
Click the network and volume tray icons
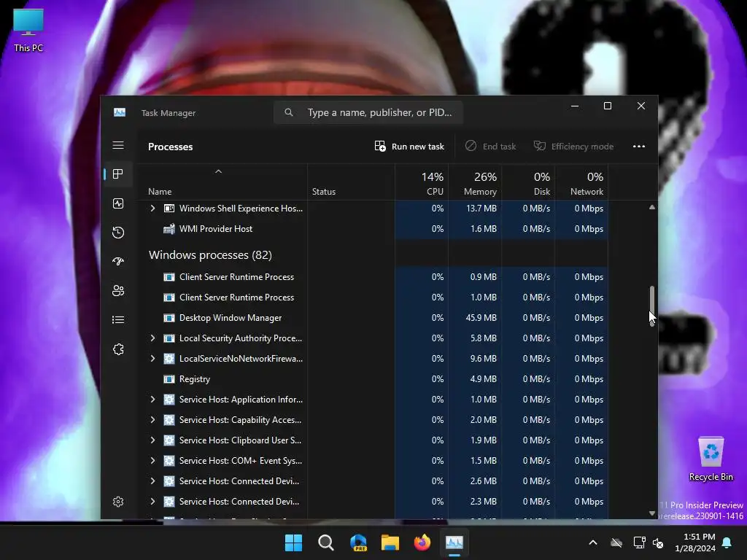[x=649, y=542]
